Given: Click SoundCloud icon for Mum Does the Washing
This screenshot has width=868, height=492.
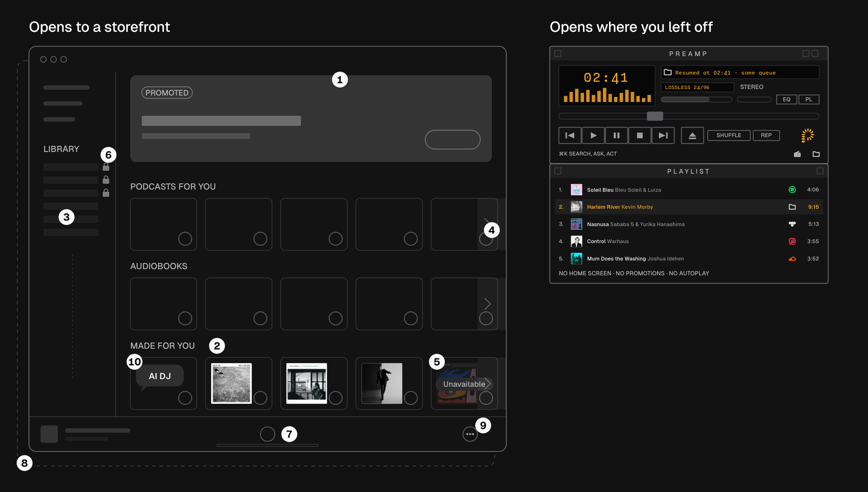Looking at the screenshot, I should click(792, 259).
